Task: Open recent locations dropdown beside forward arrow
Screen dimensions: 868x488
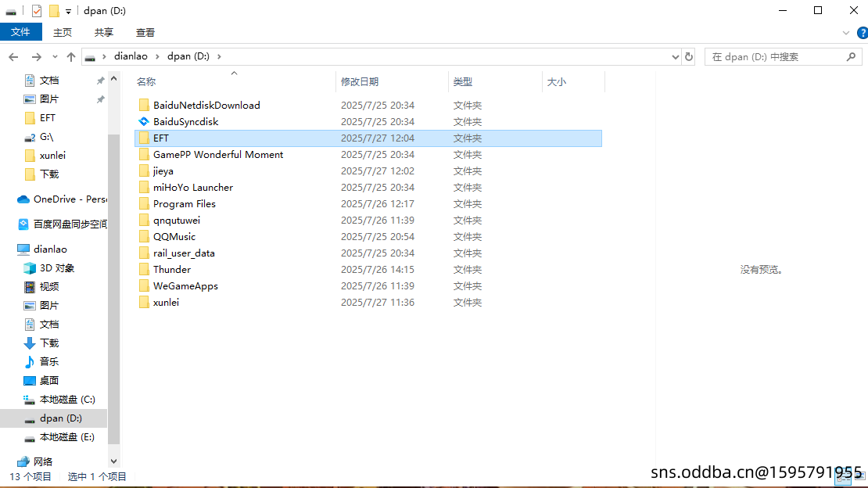Action: click(x=55, y=57)
